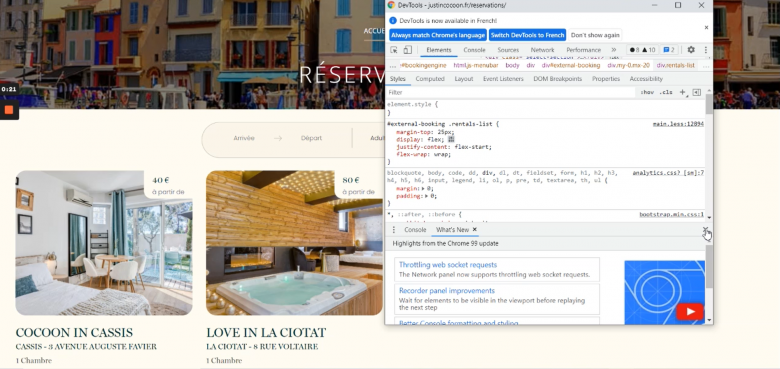Activate the inspect element picker icon
This screenshot has width=780, height=369.
click(x=394, y=50)
